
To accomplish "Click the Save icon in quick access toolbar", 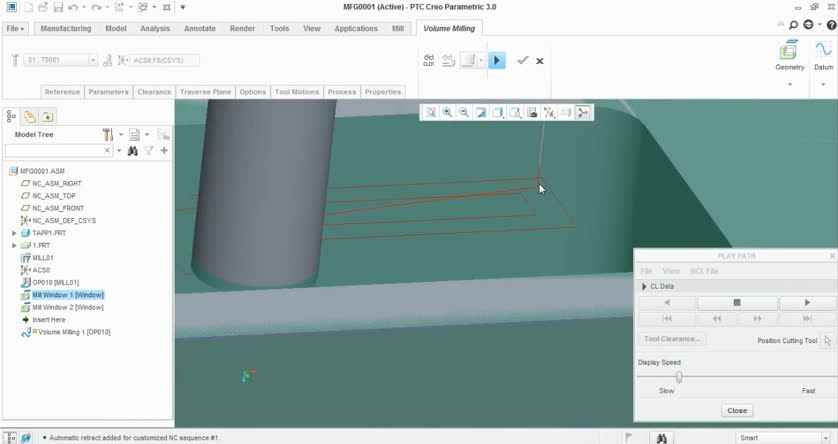I will point(58,7).
